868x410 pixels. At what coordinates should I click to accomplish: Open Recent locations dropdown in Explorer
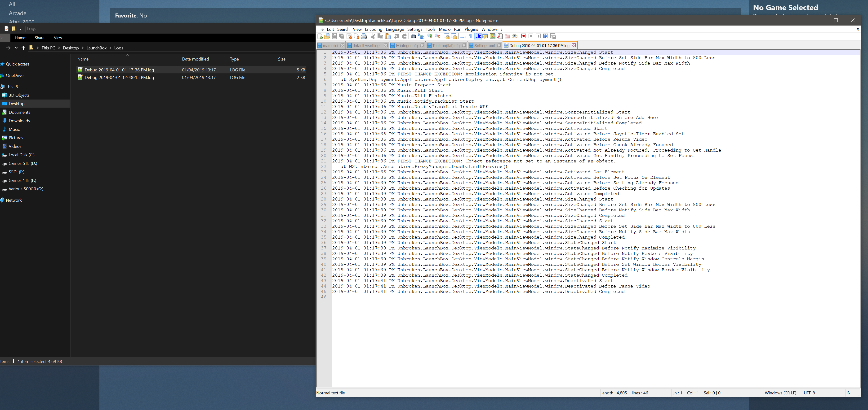[x=16, y=48]
